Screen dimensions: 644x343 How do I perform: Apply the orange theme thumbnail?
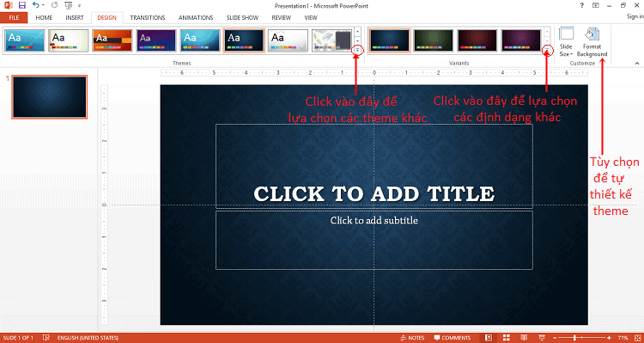112,40
